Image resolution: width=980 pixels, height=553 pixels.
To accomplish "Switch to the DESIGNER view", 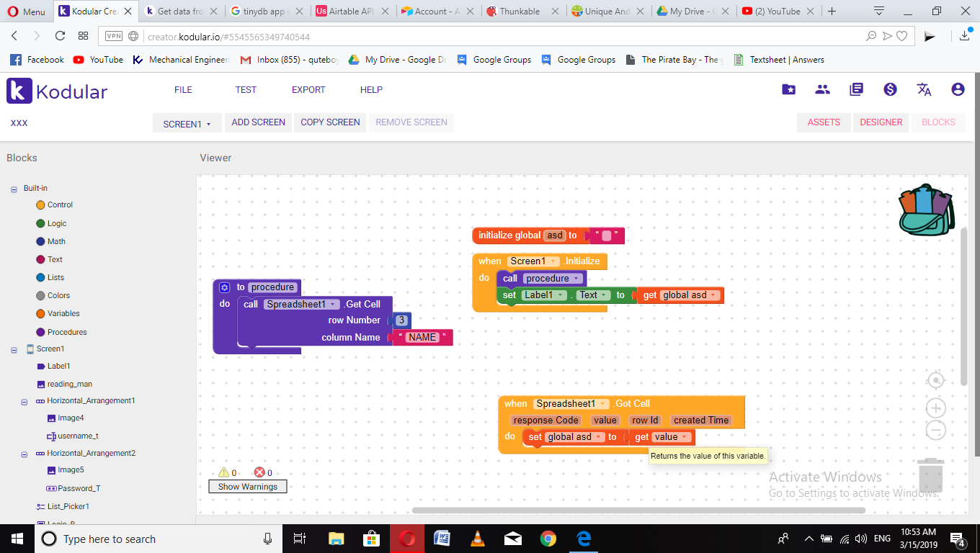I will pyautogui.click(x=881, y=122).
